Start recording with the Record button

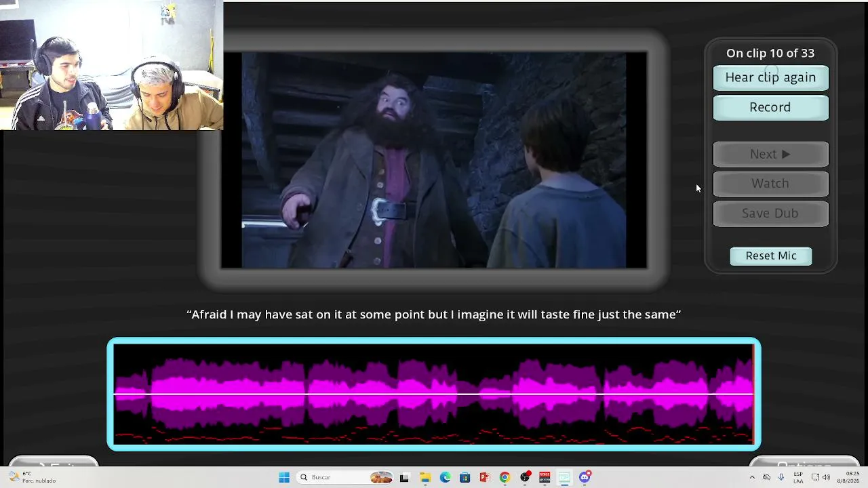pos(770,107)
